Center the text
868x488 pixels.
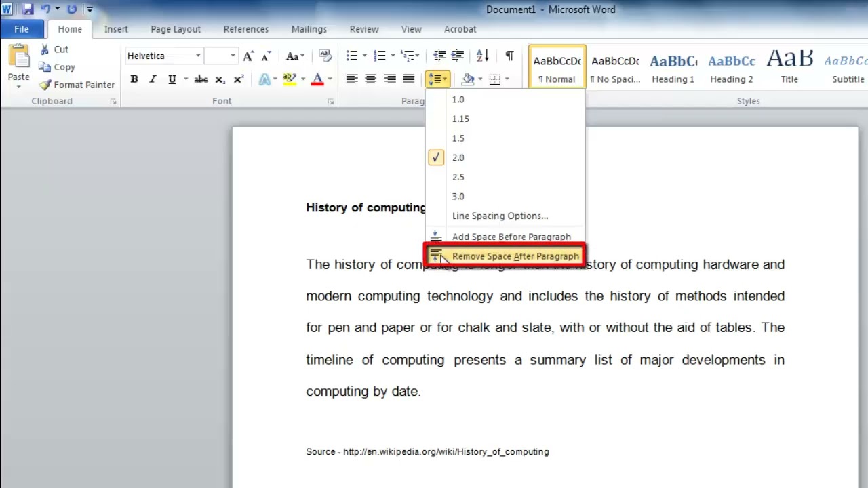click(x=370, y=79)
